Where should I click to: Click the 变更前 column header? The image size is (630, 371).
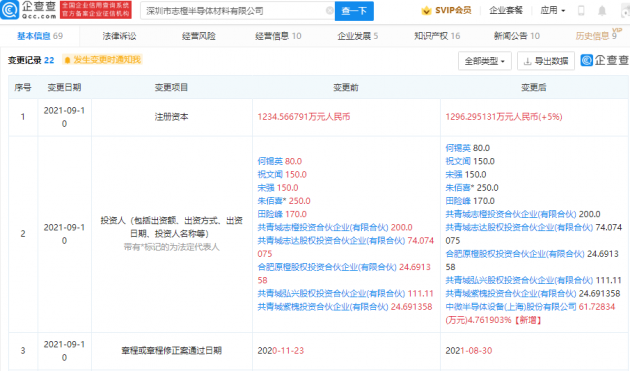(x=346, y=87)
